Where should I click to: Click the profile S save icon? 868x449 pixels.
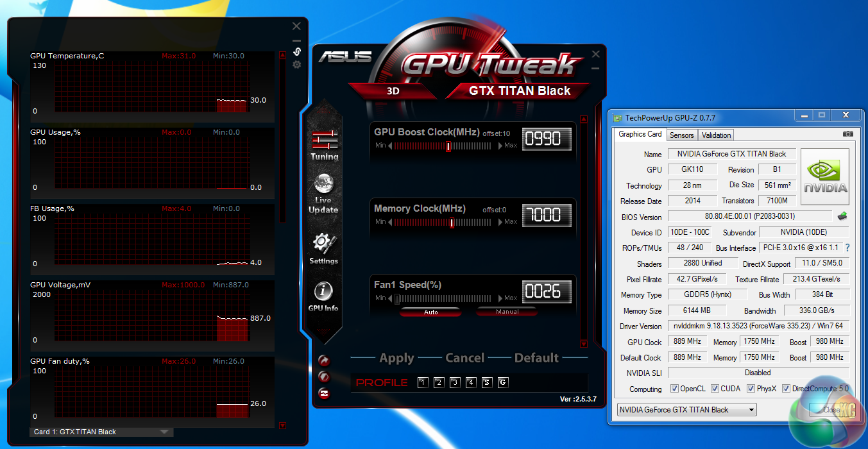tap(487, 383)
